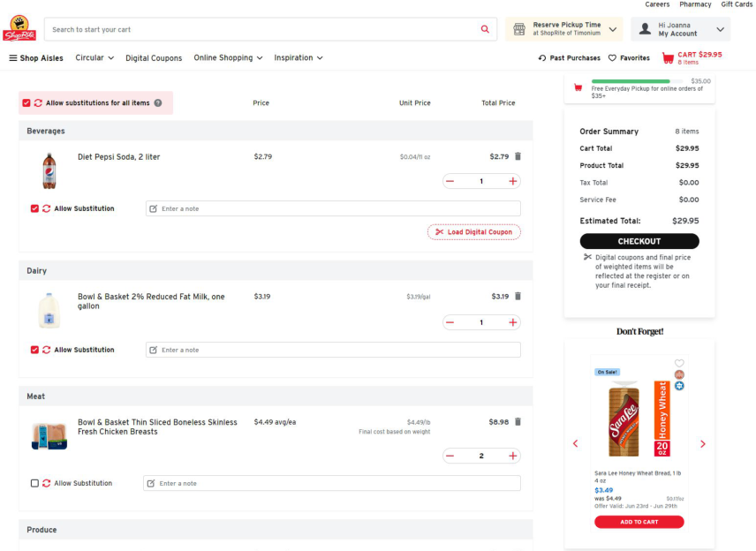Click Sara Lee Honey Wheat Bread title
Screen dimensions: 756x551
click(638, 477)
